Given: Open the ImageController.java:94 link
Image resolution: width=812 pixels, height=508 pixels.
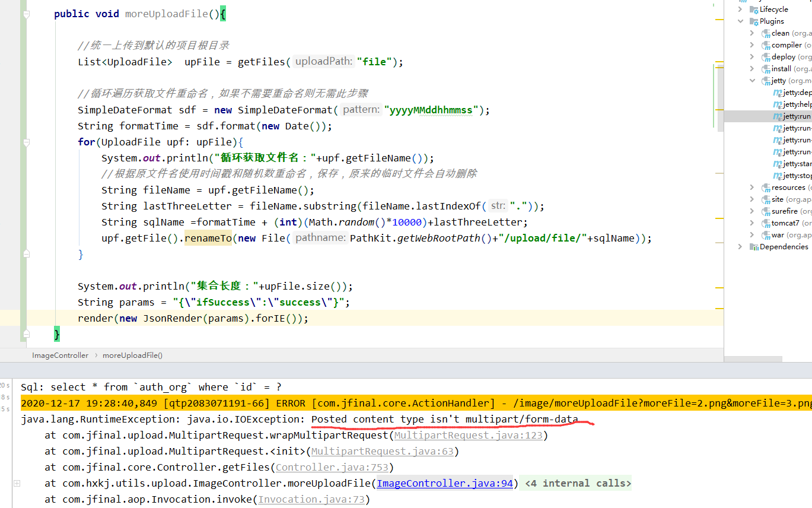Looking at the screenshot, I should click(x=445, y=484).
